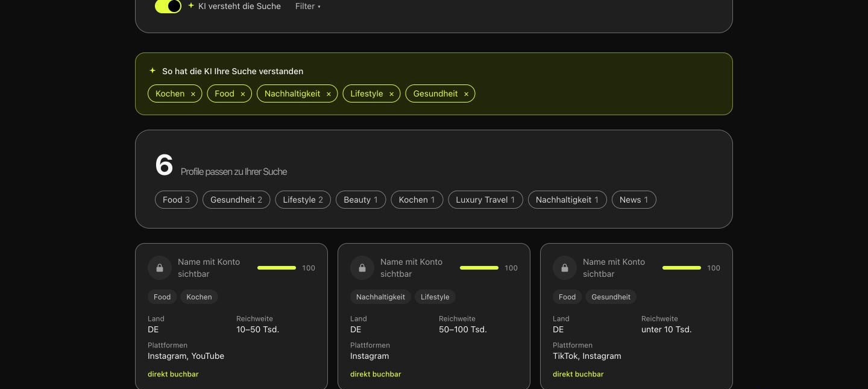Click the reach value unter 10 Tsd.
The image size is (868, 389).
click(667, 329)
